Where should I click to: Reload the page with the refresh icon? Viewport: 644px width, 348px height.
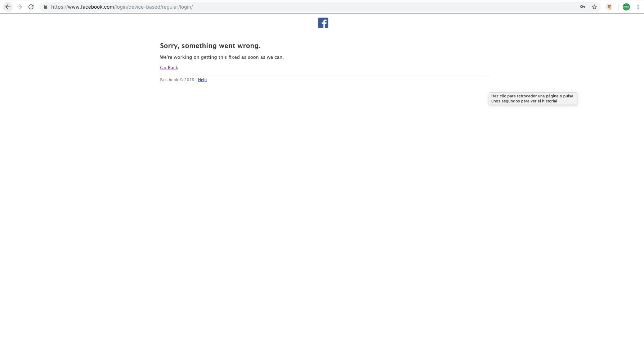(x=31, y=7)
